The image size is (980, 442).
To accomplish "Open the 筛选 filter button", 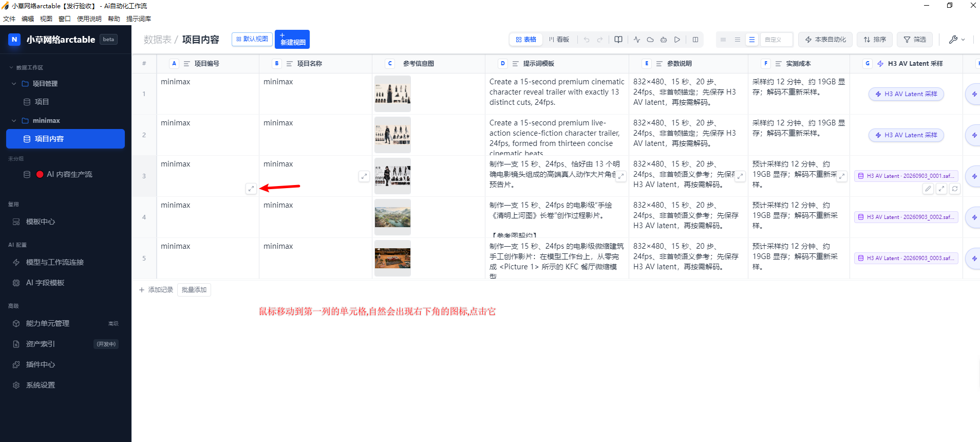I will tap(915, 40).
